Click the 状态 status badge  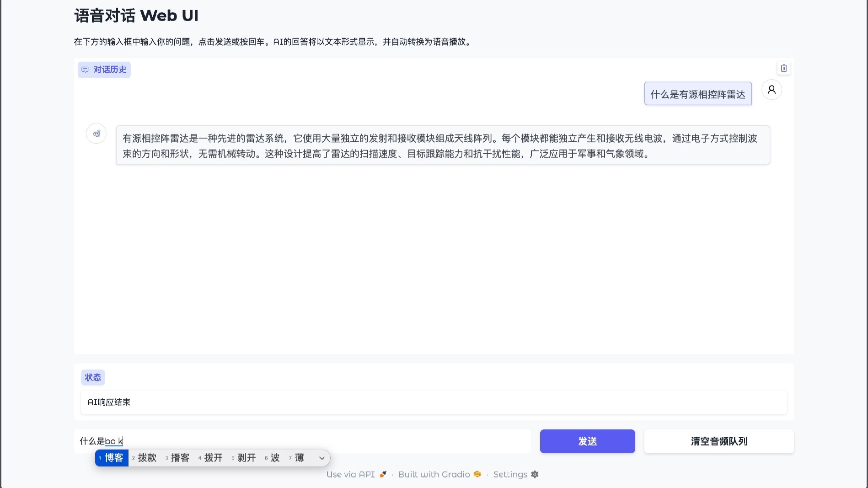coord(93,377)
